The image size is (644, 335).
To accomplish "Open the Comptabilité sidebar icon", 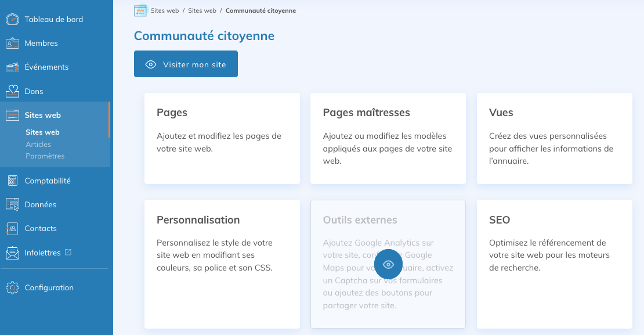I will pyautogui.click(x=12, y=181).
